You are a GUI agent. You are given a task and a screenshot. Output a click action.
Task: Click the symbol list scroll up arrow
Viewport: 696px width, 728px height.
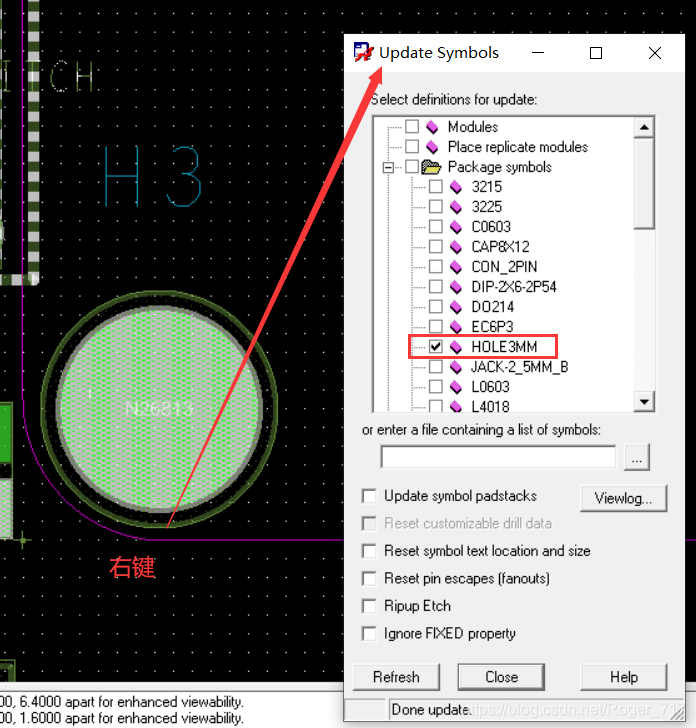pyautogui.click(x=645, y=127)
